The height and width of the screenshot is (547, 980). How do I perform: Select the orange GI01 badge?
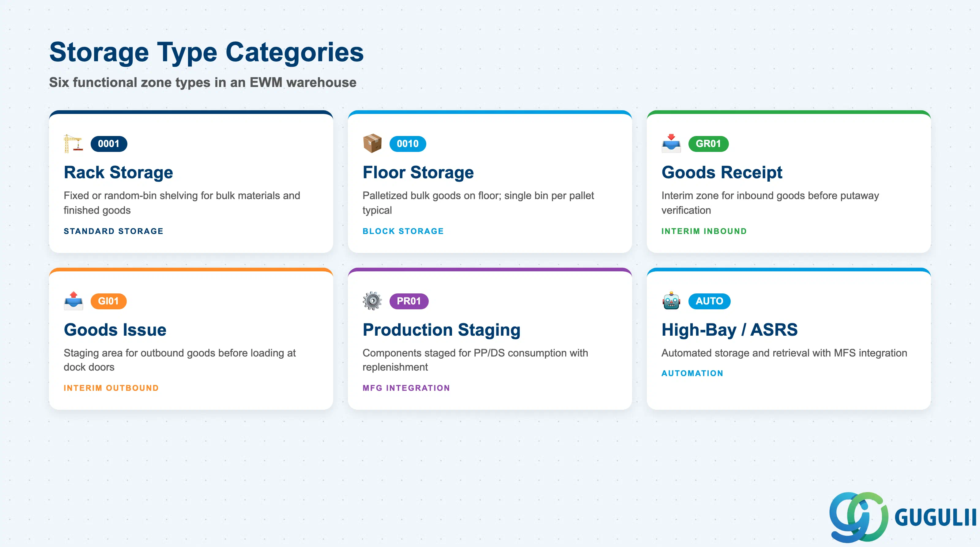[108, 301]
